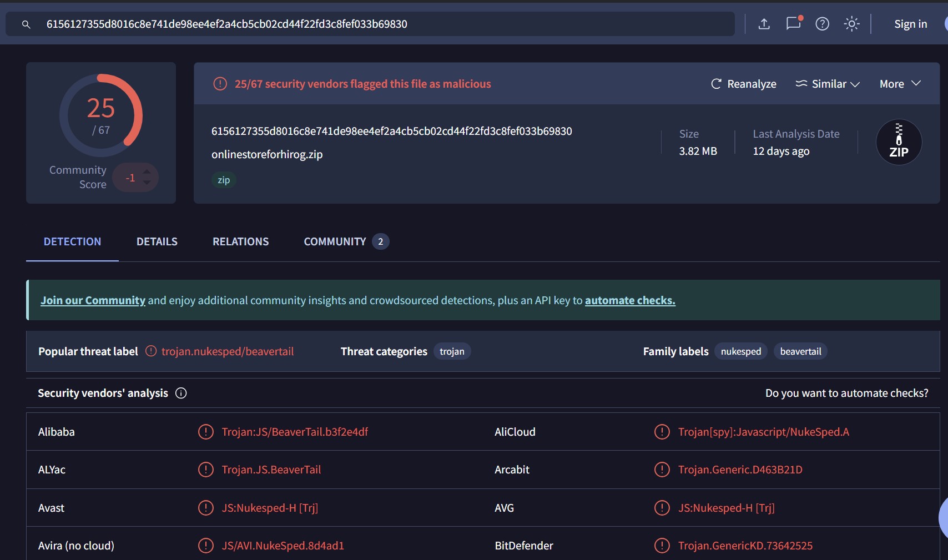948x560 pixels.
Task: Click the Security vendors' analysis info icon
Action: pos(181,393)
